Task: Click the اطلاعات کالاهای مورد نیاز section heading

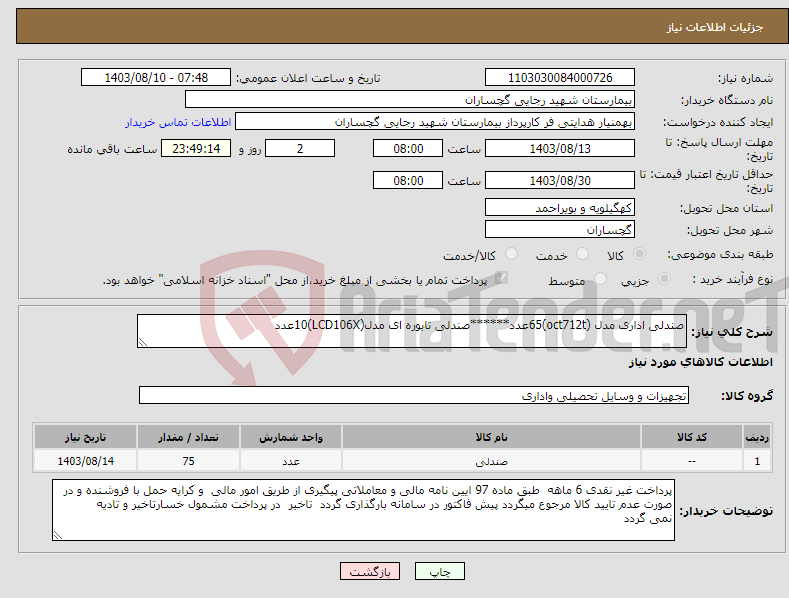Action: pos(700,362)
